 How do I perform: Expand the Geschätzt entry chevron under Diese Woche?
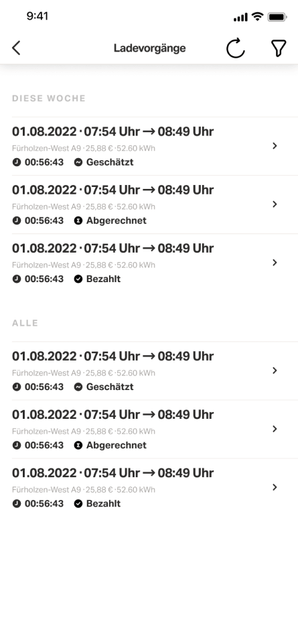275,146
